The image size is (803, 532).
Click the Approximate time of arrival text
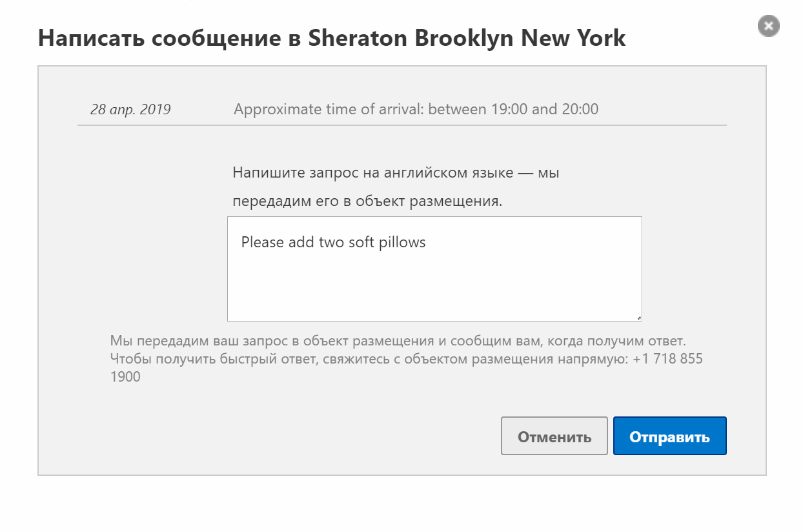tap(416, 109)
